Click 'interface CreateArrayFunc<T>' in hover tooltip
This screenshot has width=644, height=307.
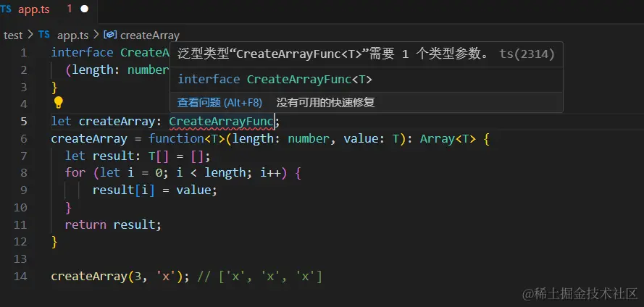click(275, 79)
